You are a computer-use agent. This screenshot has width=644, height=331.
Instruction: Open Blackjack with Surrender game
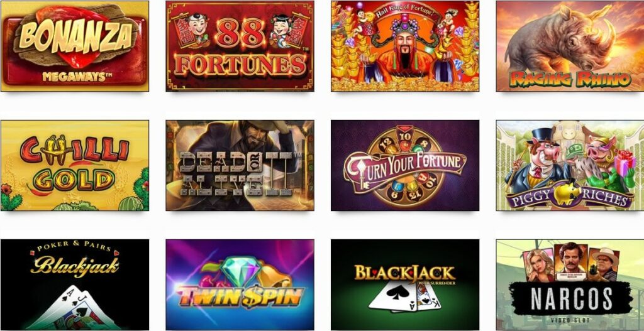click(405, 285)
